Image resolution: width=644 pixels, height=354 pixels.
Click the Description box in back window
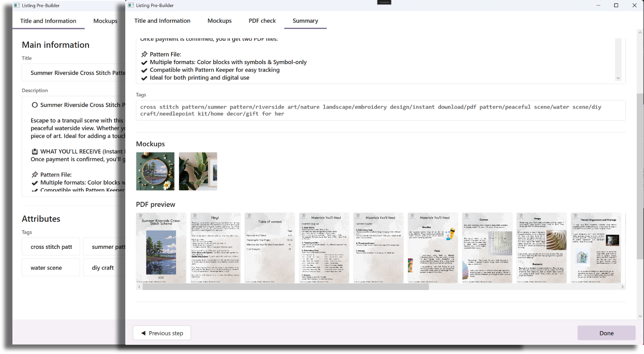pyautogui.click(x=74, y=146)
